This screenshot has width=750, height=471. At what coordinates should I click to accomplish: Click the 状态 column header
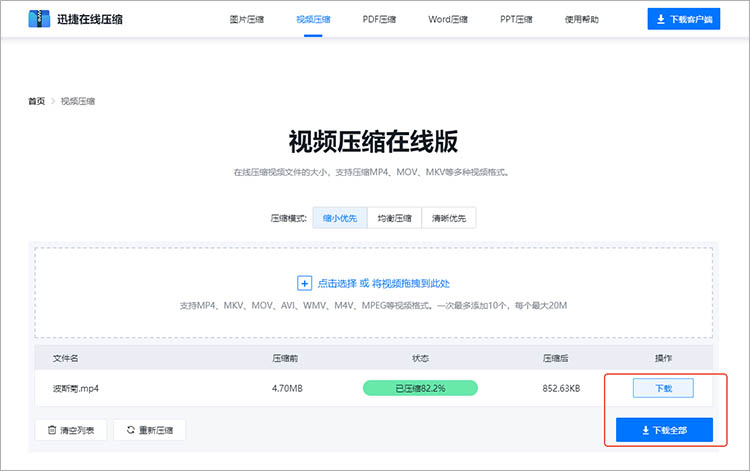click(x=420, y=358)
